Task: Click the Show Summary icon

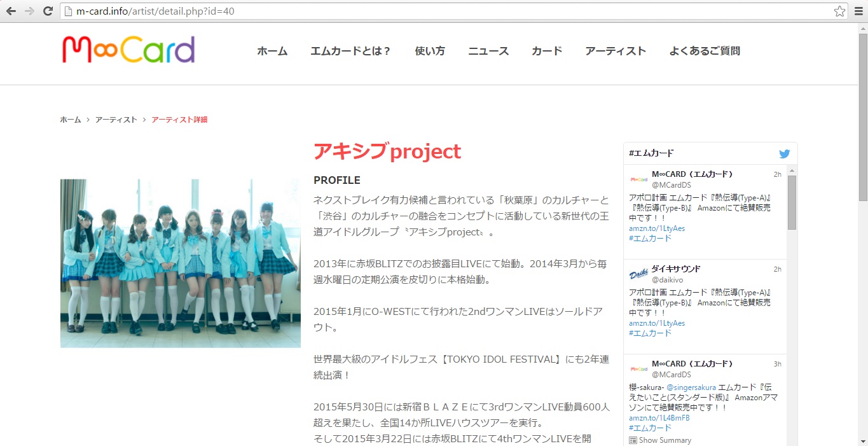Action: [x=633, y=440]
